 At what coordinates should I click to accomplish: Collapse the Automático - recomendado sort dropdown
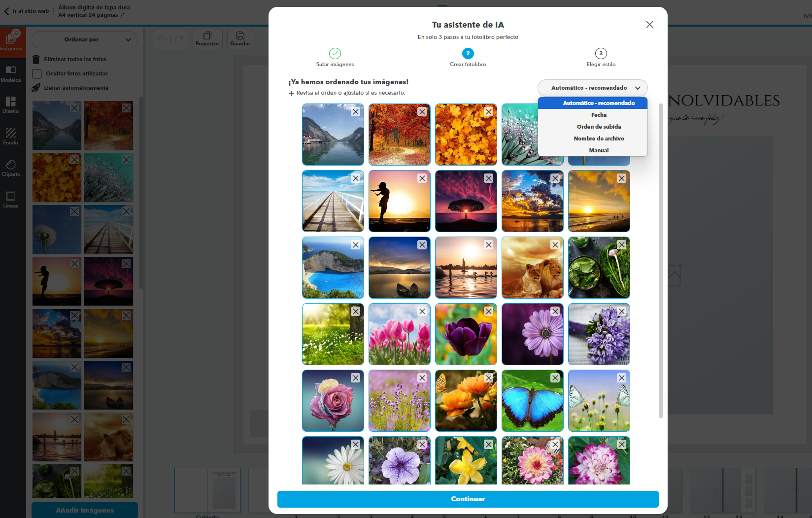pyautogui.click(x=592, y=88)
